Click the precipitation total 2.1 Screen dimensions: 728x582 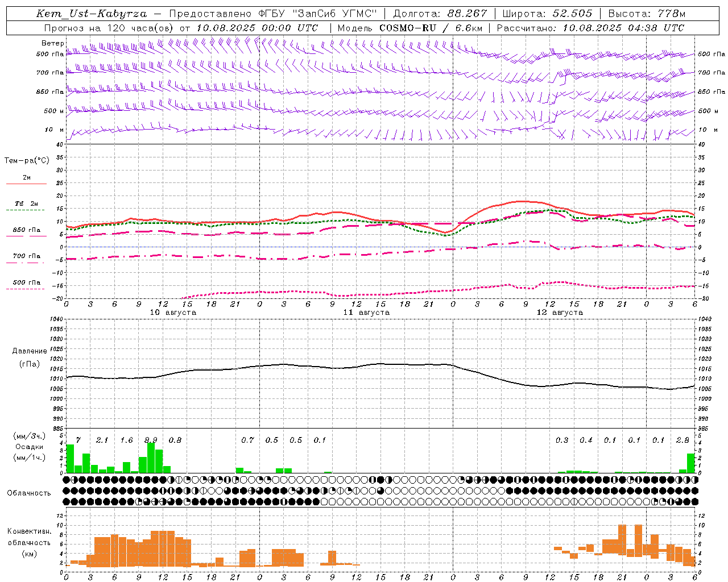(x=102, y=440)
